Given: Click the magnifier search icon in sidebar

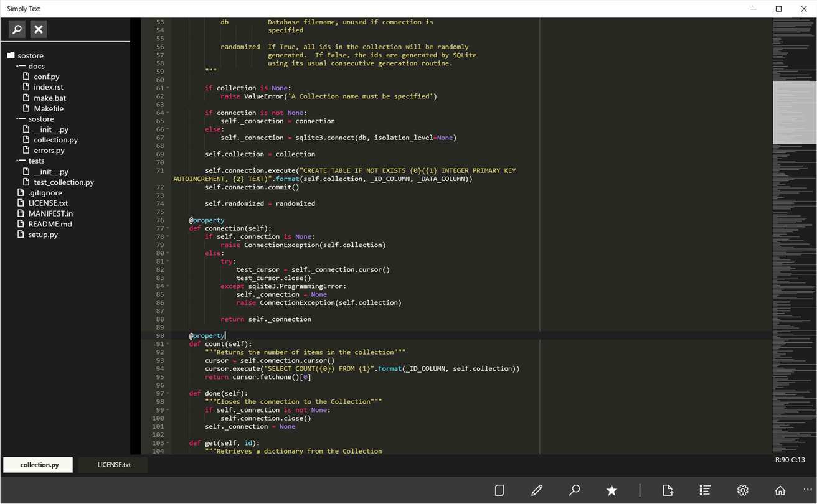Looking at the screenshot, I should 17,29.
